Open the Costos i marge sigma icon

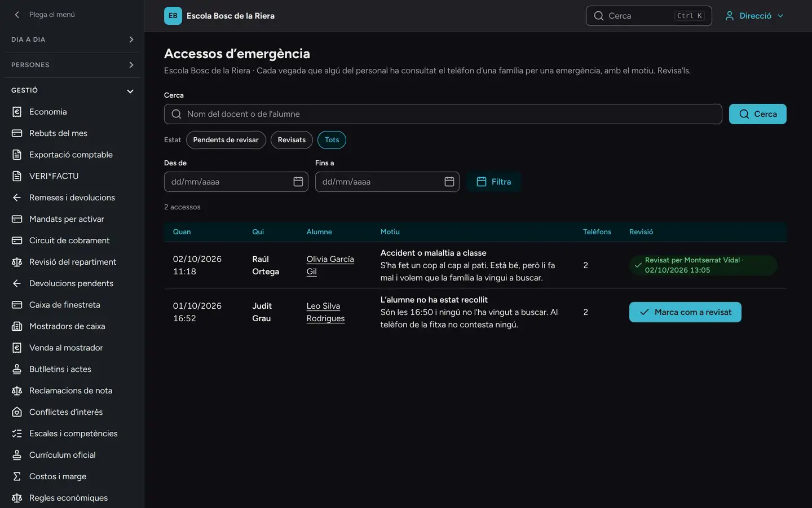tap(17, 476)
